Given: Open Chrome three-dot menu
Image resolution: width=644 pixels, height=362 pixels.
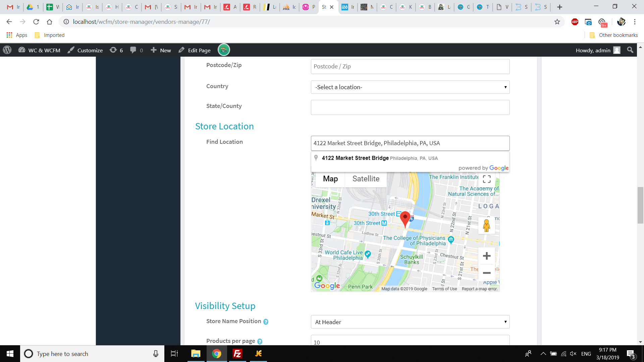Looking at the screenshot, I should [x=635, y=22].
